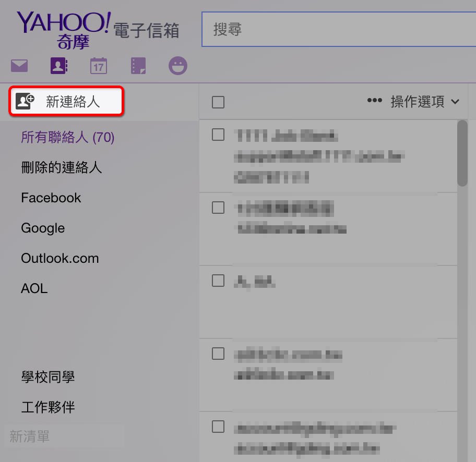Screen dimensions: 476x462
Task: Import contacts from Google
Action: (43, 228)
